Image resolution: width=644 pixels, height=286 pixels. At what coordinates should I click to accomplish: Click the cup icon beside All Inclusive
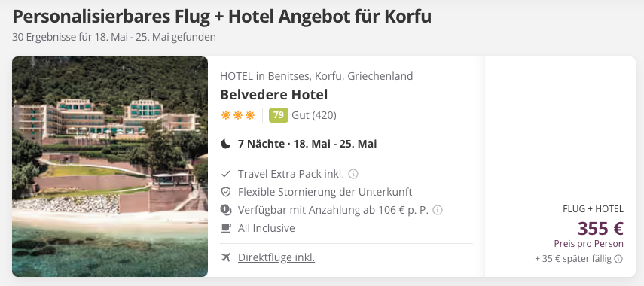pyautogui.click(x=225, y=228)
